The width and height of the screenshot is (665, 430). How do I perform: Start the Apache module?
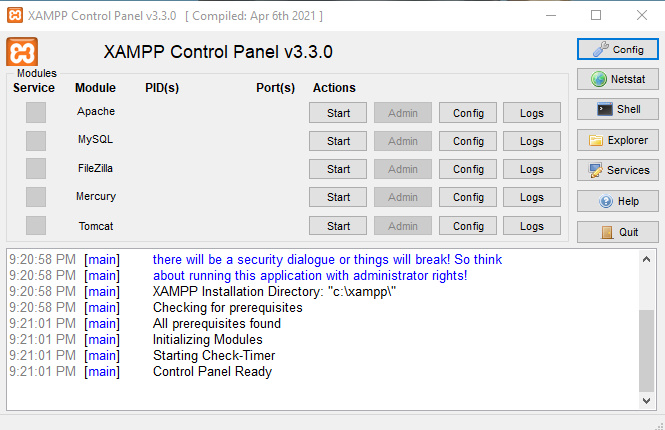point(338,113)
